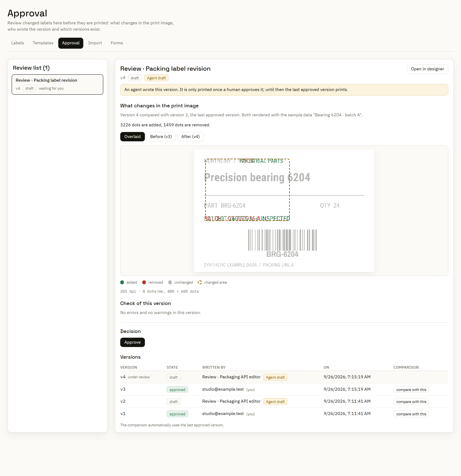Click the COMPARISON column header
This screenshot has width=461, height=476.
point(406,367)
